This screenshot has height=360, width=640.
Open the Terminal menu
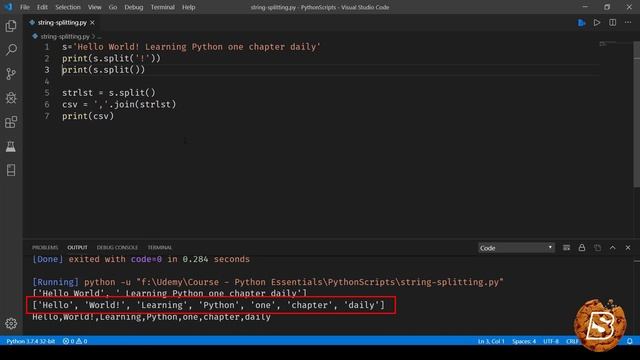coord(162,7)
